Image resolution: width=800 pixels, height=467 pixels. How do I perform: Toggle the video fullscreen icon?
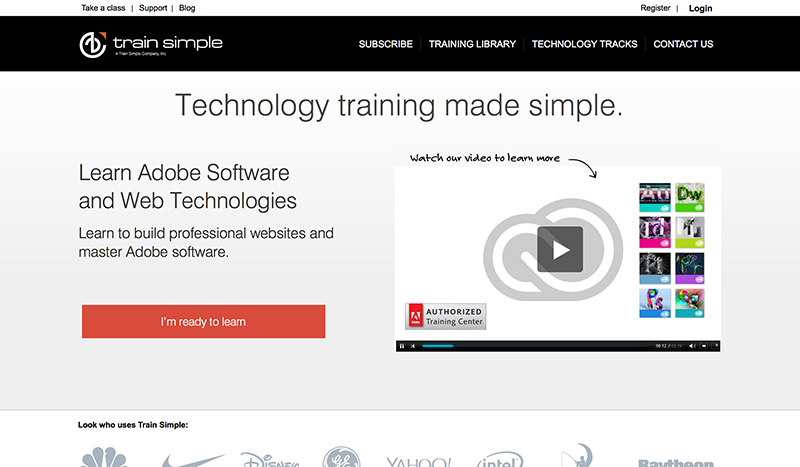[716, 346]
